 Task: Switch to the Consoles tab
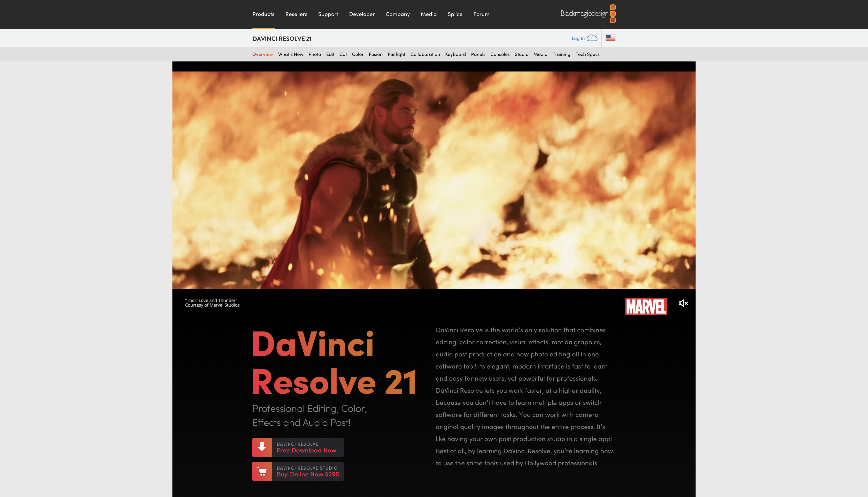500,54
